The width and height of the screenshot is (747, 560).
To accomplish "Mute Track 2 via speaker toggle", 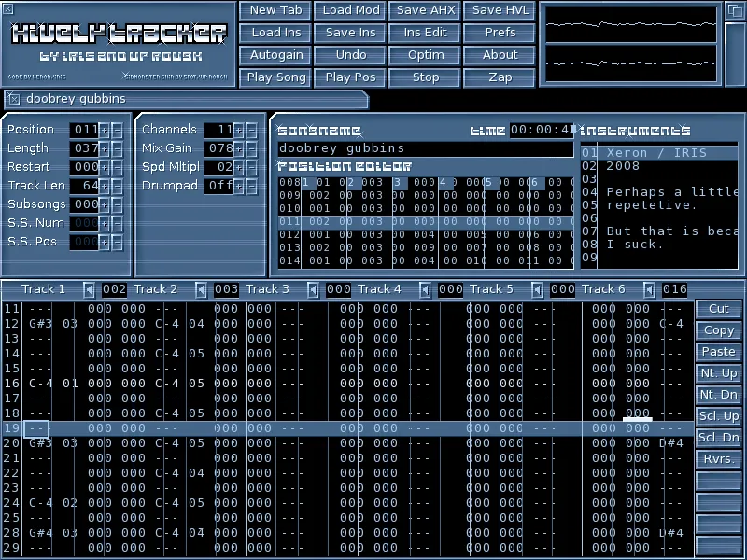I will 202,290.
